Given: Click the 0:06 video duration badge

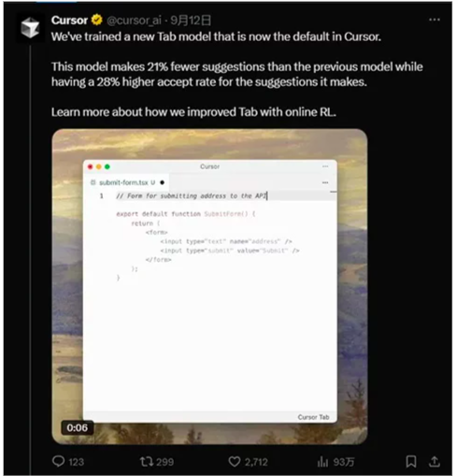Looking at the screenshot, I should coord(77,427).
